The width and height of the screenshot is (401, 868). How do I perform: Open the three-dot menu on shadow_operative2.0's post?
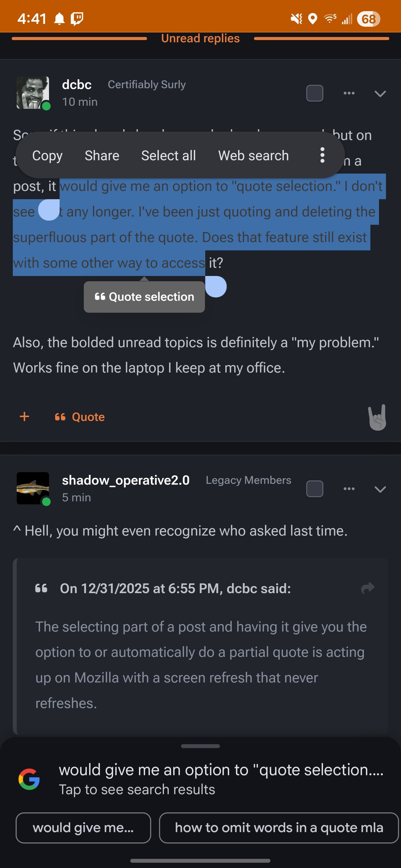click(349, 489)
